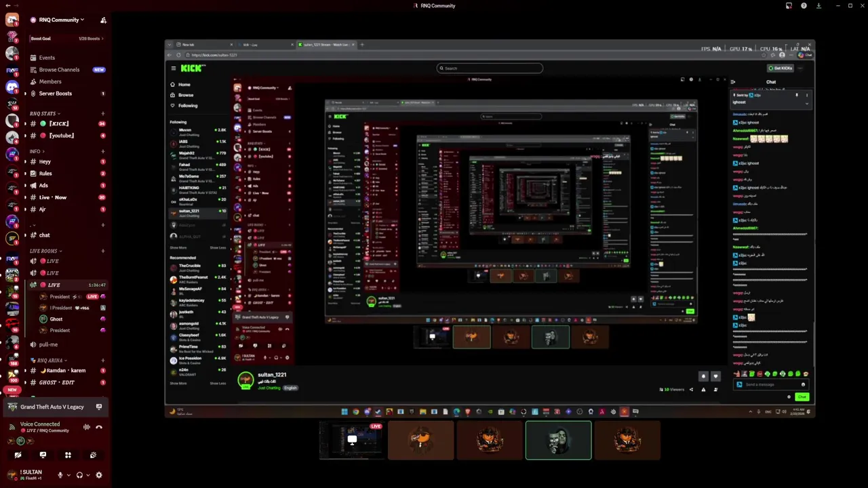The height and width of the screenshot is (488, 868).
Task: Open the gold SF server icon
Action: pyautogui.click(x=12, y=238)
